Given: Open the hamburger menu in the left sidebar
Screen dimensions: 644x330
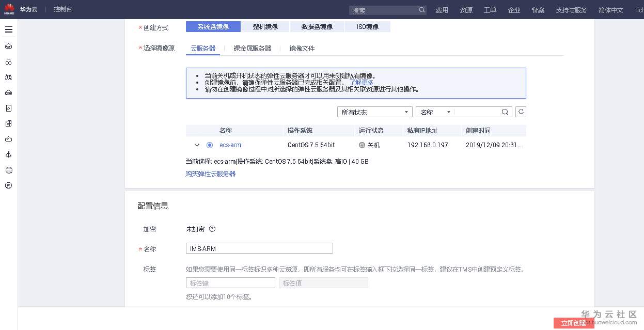Looking at the screenshot, I should point(8,29).
